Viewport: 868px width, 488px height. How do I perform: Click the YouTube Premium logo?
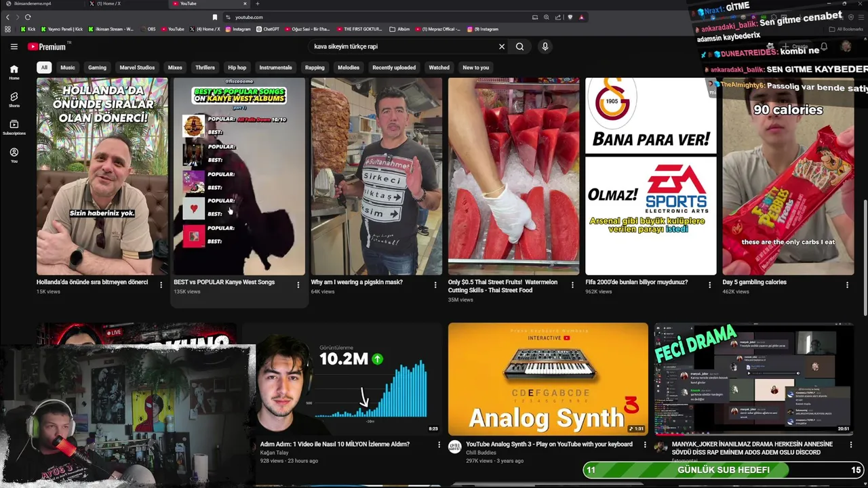tap(47, 47)
